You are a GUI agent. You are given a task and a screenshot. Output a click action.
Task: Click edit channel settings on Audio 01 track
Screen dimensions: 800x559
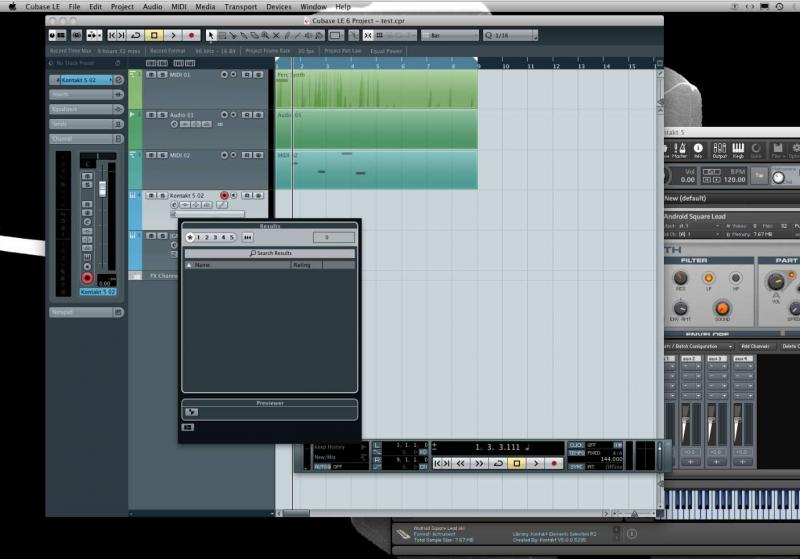point(174,124)
